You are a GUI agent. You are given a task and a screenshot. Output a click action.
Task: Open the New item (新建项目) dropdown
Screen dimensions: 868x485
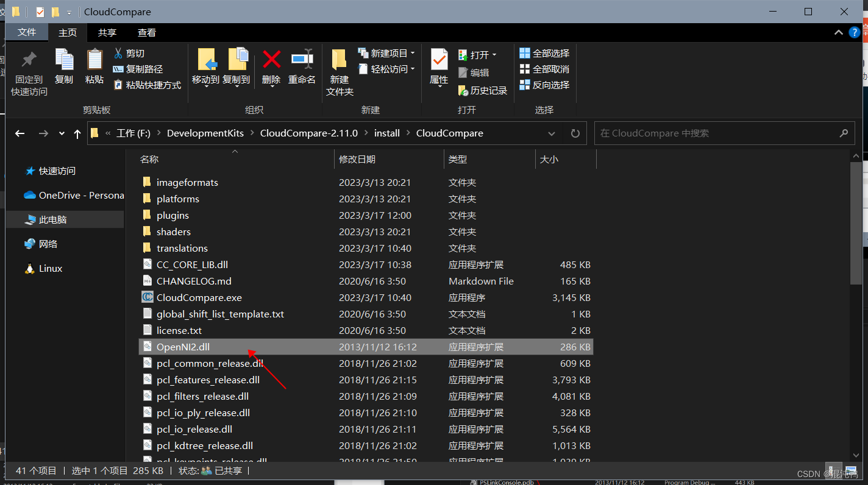[x=386, y=54]
